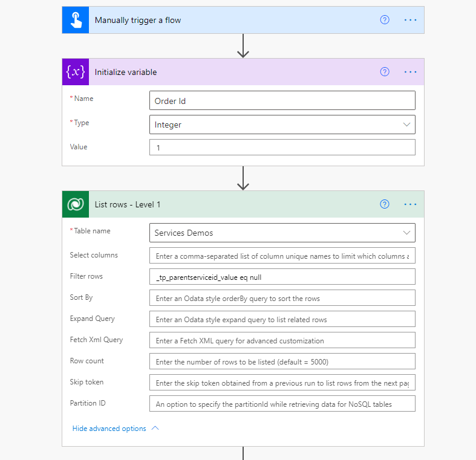
Task: Click the Dataverse icon on List rows
Action: point(76,204)
